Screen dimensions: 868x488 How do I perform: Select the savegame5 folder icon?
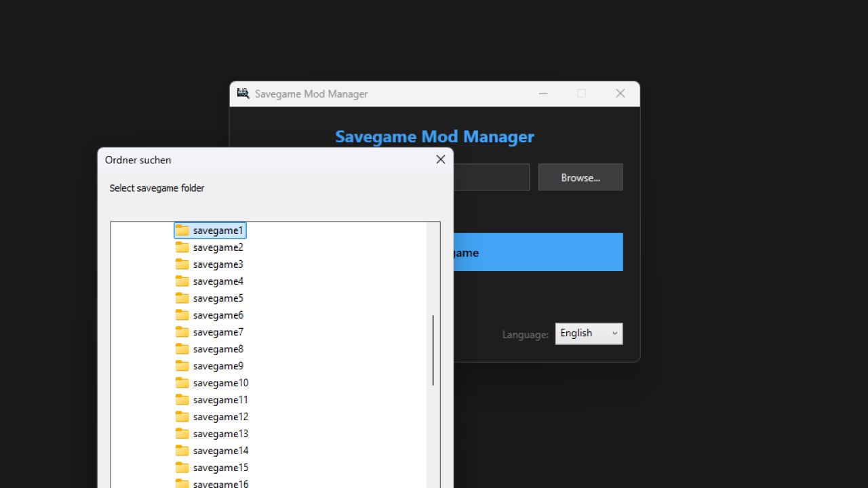click(x=182, y=298)
